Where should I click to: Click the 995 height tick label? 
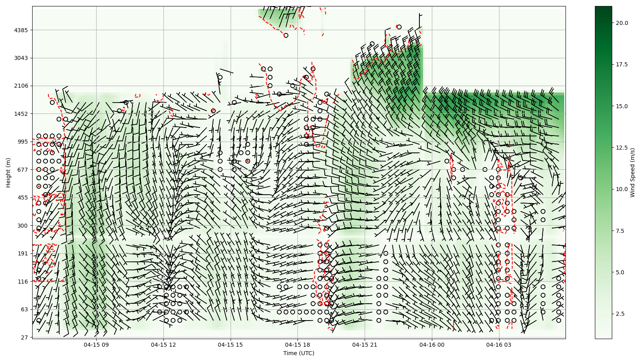point(23,142)
